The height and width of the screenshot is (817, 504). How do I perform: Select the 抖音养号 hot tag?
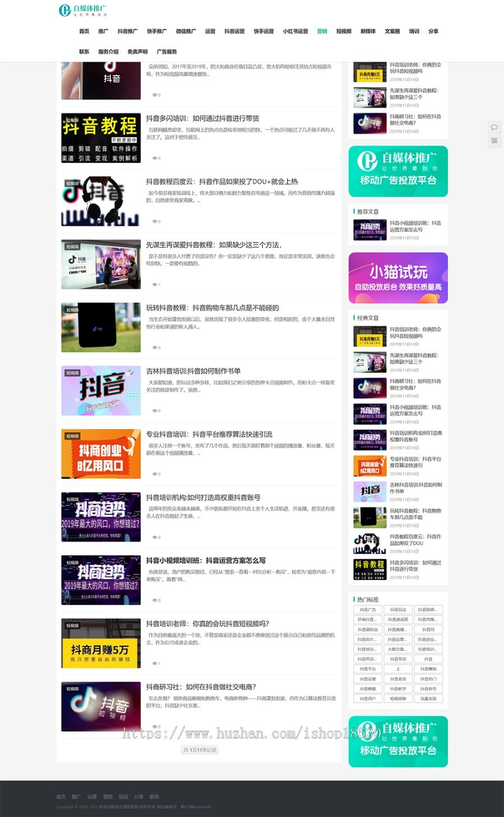point(428,689)
